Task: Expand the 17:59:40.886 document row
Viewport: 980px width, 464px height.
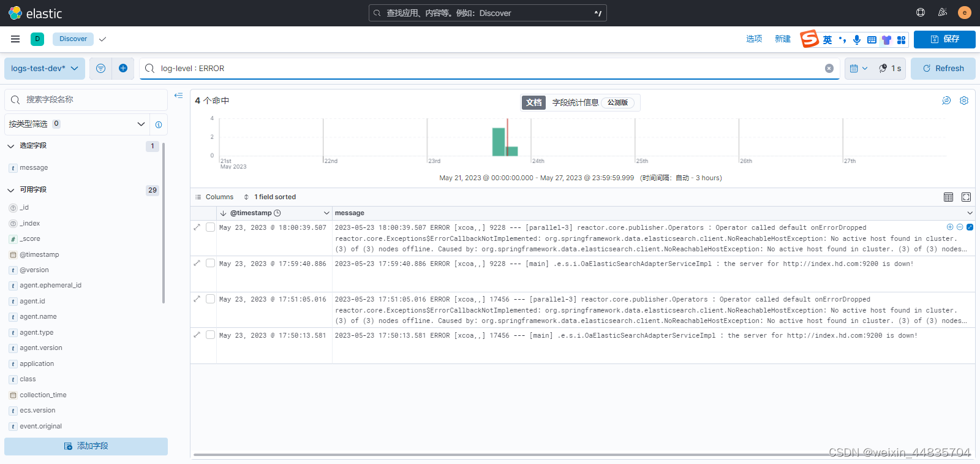Action: coord(197,263)
